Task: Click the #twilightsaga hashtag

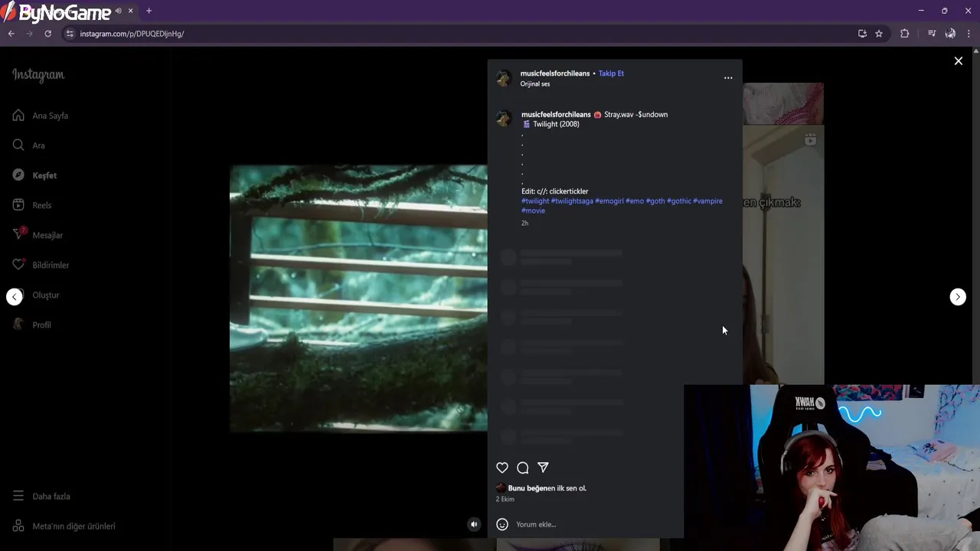Action: coord(572,201)
